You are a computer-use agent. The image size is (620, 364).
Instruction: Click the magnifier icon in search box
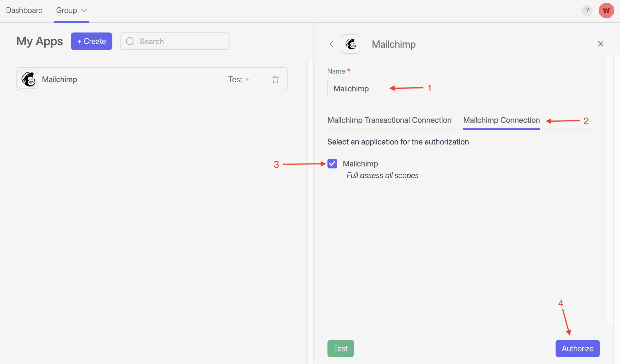[130, 41]
